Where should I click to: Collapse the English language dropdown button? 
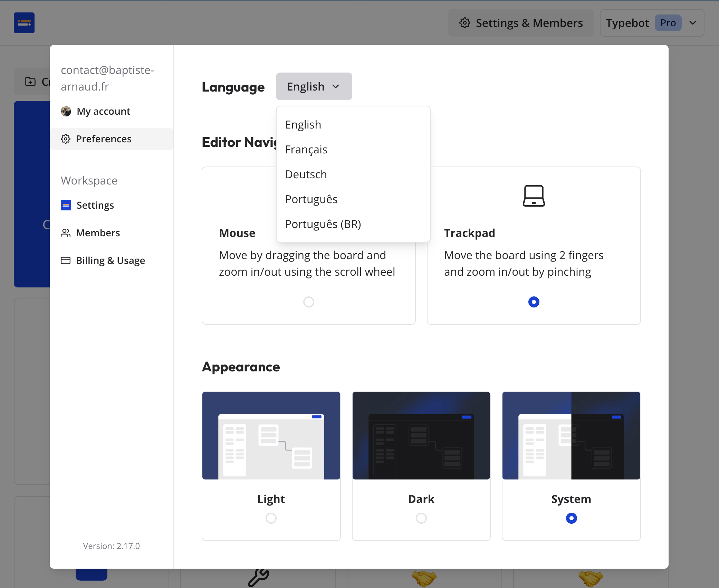(x=314, y=86)
